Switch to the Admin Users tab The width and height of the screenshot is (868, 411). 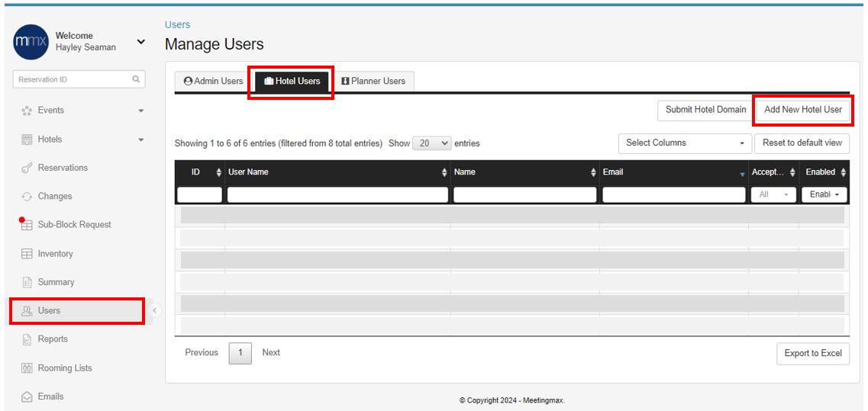pos(214,82)
